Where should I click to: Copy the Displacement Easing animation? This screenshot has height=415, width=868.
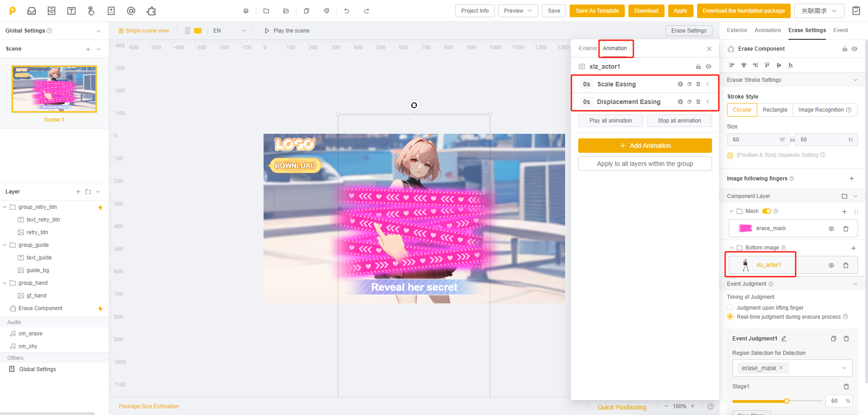pyautogui.click(x=689, y=102)
